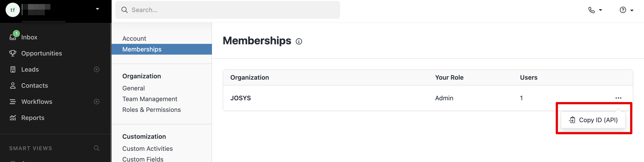The image size is (644, 162).
Task: Open Contacts in the sidebar
Action: [35, 86]
